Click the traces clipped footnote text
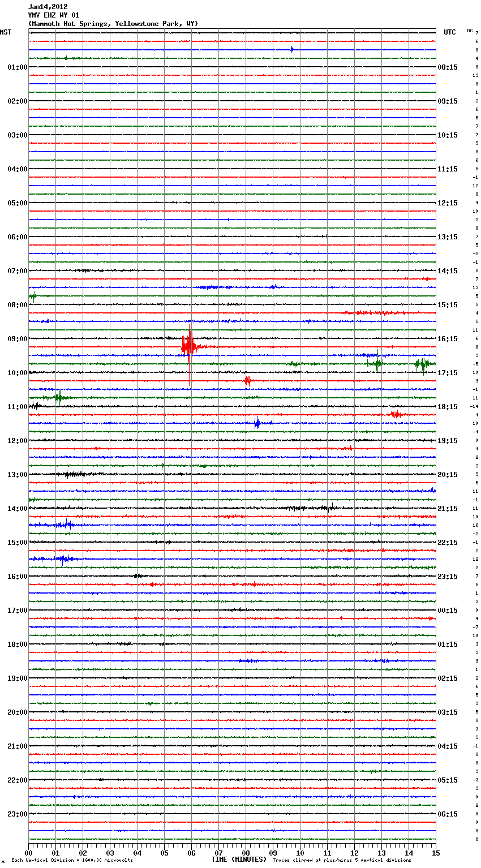The height and width of the screenshot is (868, 481). (x=342, y=861)
